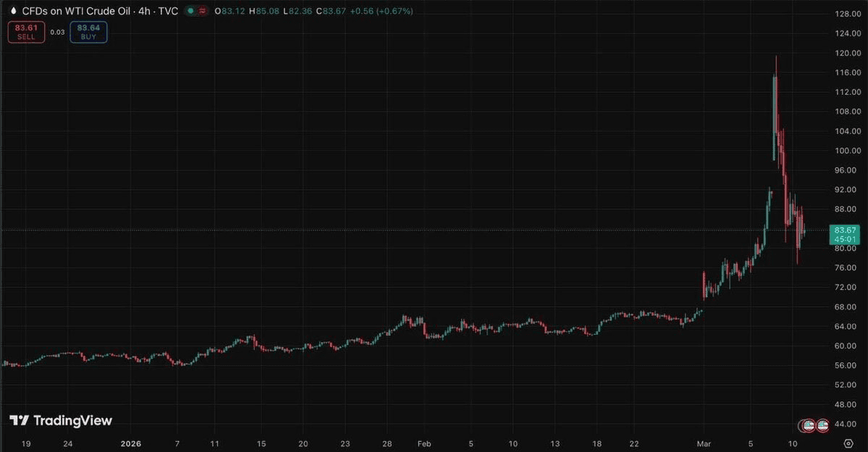The width and height of the screenshot is (868, 452).
Task: Click the countdown timer 45:01
Action: 844,238
